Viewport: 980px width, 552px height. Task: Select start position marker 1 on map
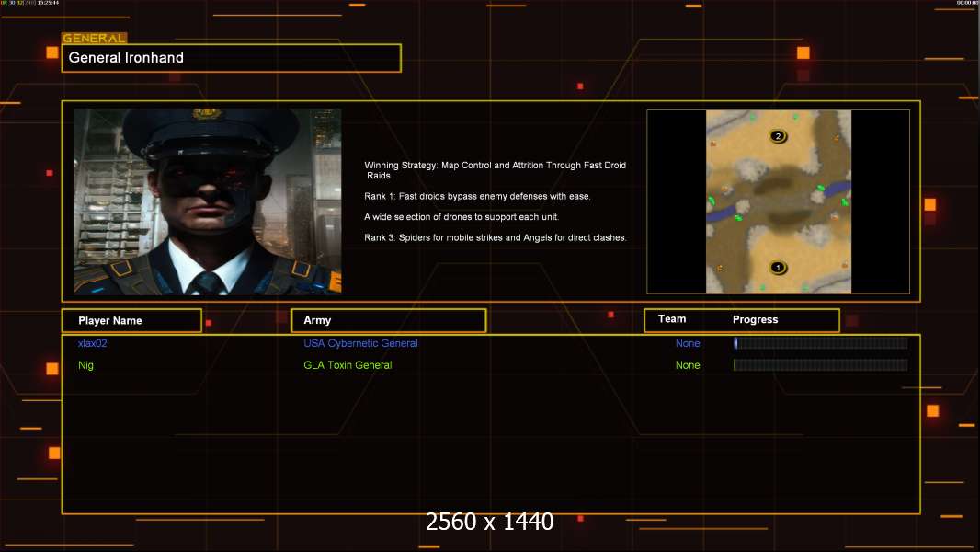778,268
